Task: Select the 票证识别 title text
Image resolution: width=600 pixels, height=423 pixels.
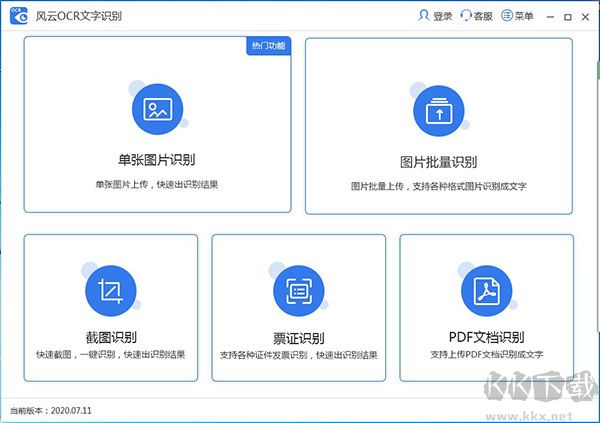Action: coord(298,338)
